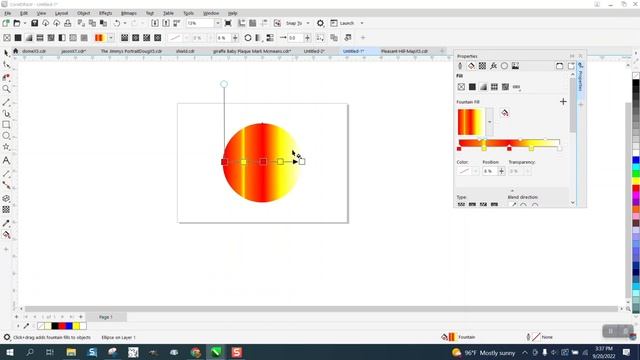The width and height of the screenshot is (640, 360).
Task: Open the Transparency checker icon in Properties docker
Action: pyautogui.click(x=482, y=66)
